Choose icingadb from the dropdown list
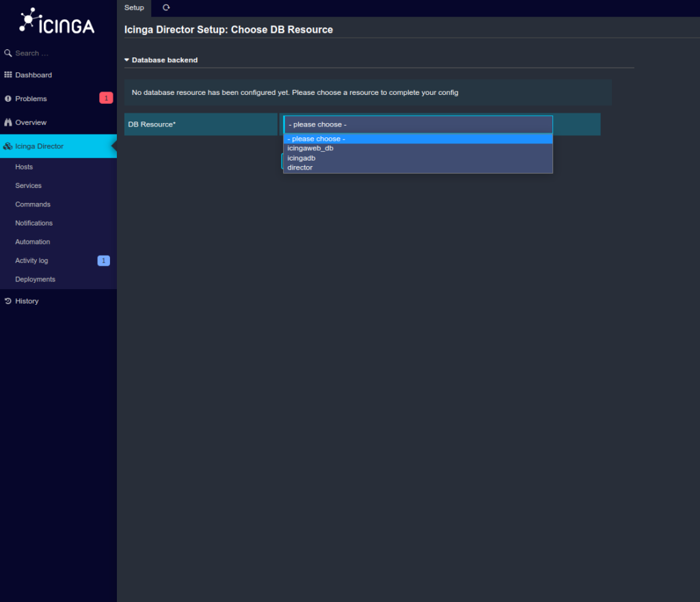 pos(418,158)
